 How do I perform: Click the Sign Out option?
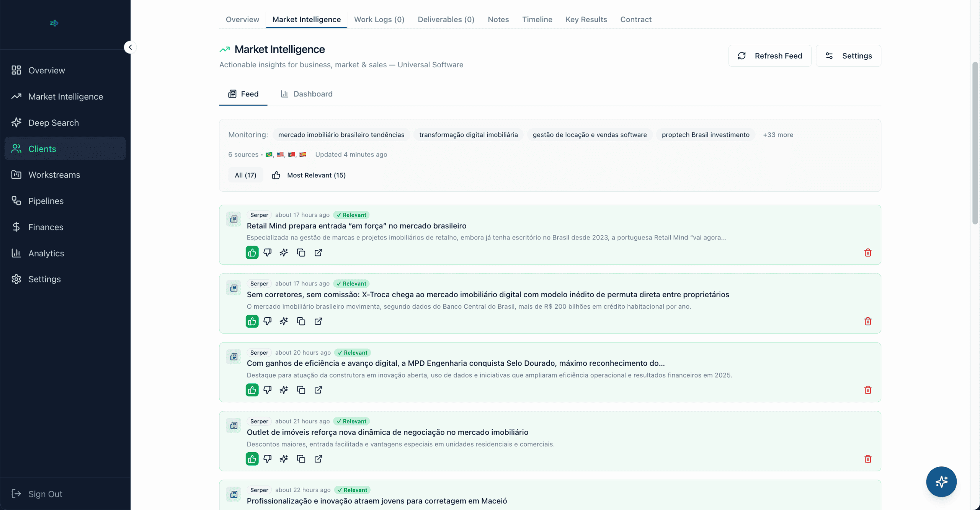[45, 494]
